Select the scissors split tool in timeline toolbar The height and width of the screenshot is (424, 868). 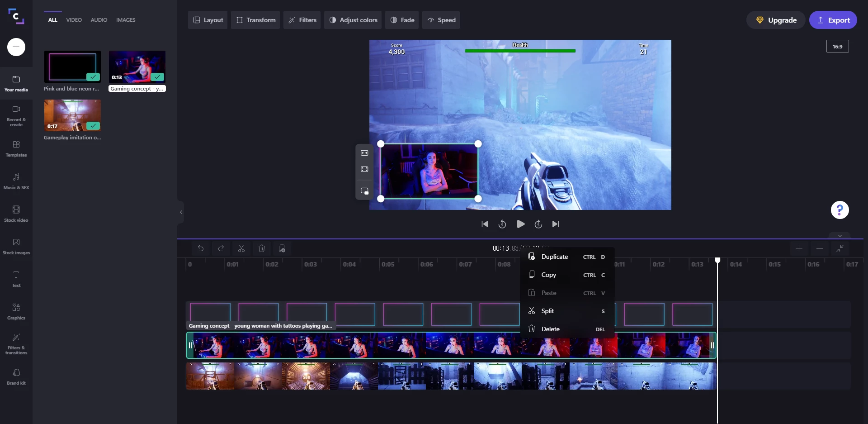[x=241, y=248]
